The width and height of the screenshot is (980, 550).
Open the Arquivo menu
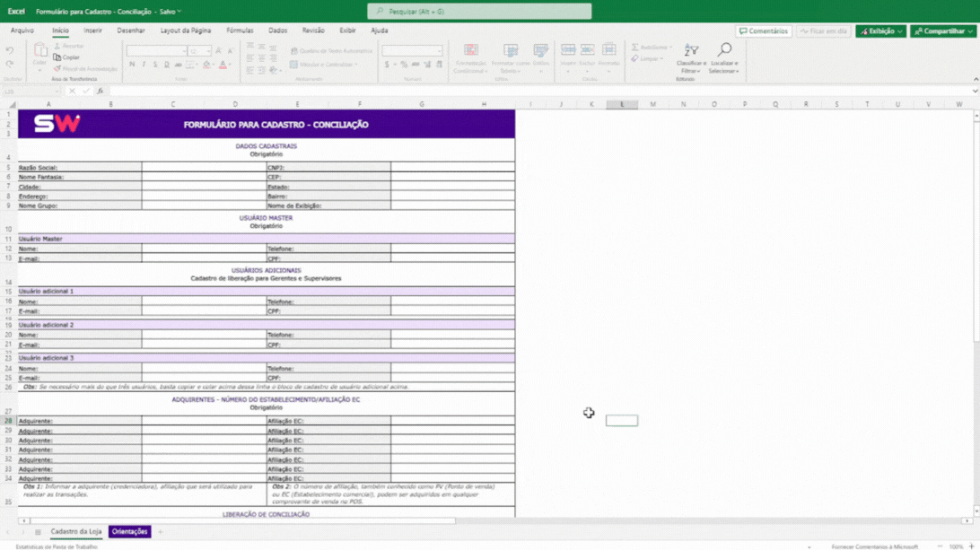pos(22,30)
